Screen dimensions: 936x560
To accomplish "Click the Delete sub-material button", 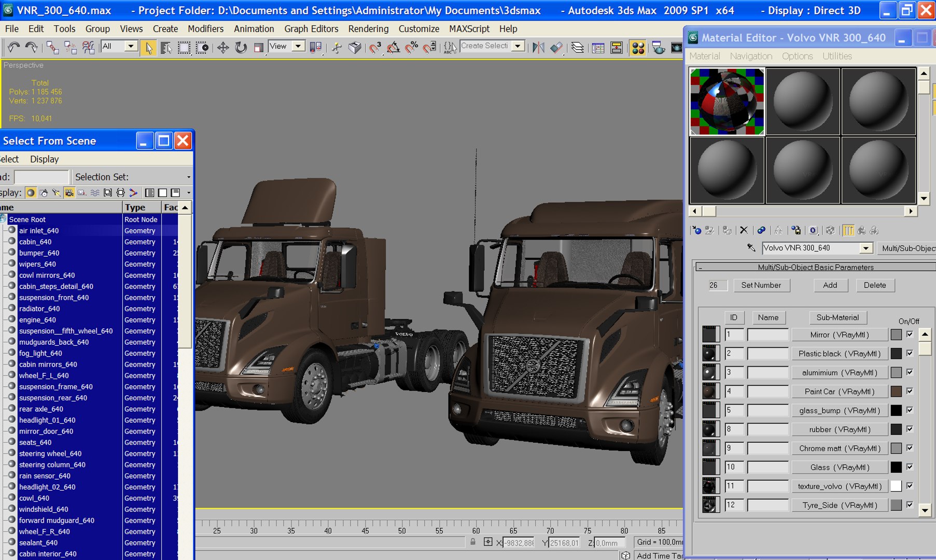I will 875,285.
